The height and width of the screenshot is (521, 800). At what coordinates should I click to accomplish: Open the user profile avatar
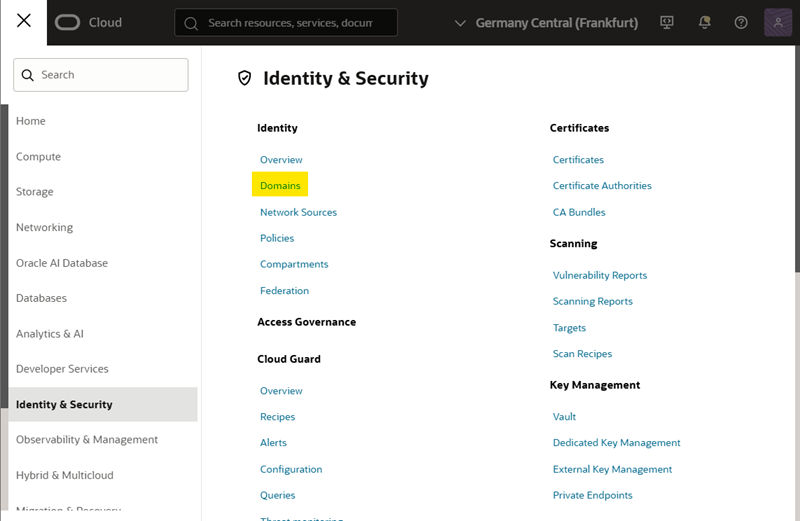(x=778, y=22)
